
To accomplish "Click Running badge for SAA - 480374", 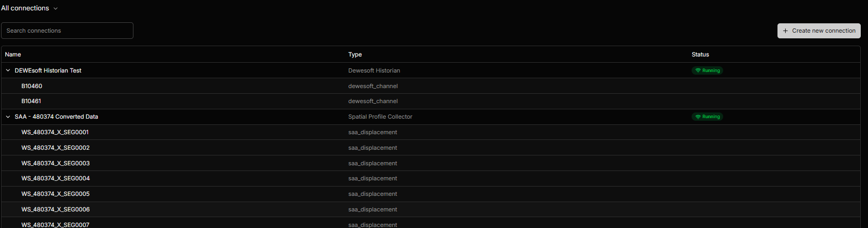I will [707, 117].
